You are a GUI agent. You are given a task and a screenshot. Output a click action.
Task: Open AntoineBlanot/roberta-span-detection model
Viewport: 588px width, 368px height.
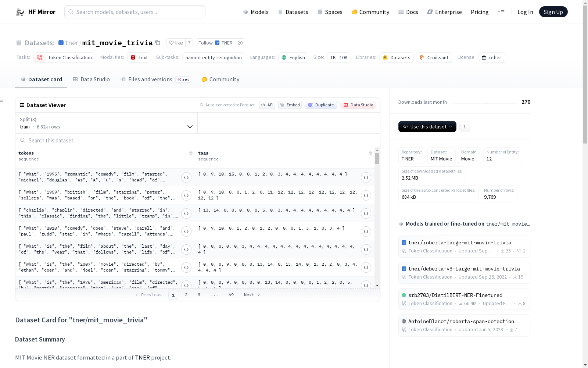464,325
